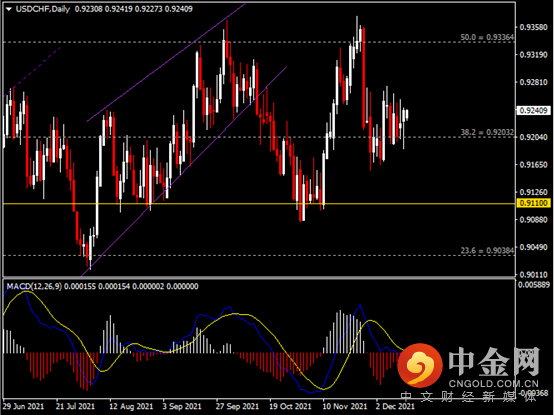Screen dimensions: 554x415
Task: Select the MACD(12,26,9) indicator label
Action: pyautogui.click(x=34, y=286)
